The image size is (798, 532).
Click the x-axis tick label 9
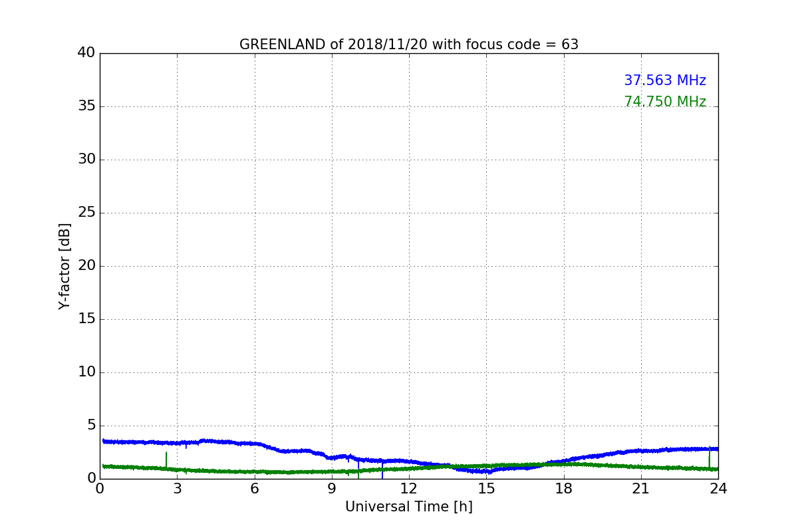tap(332, 489)
